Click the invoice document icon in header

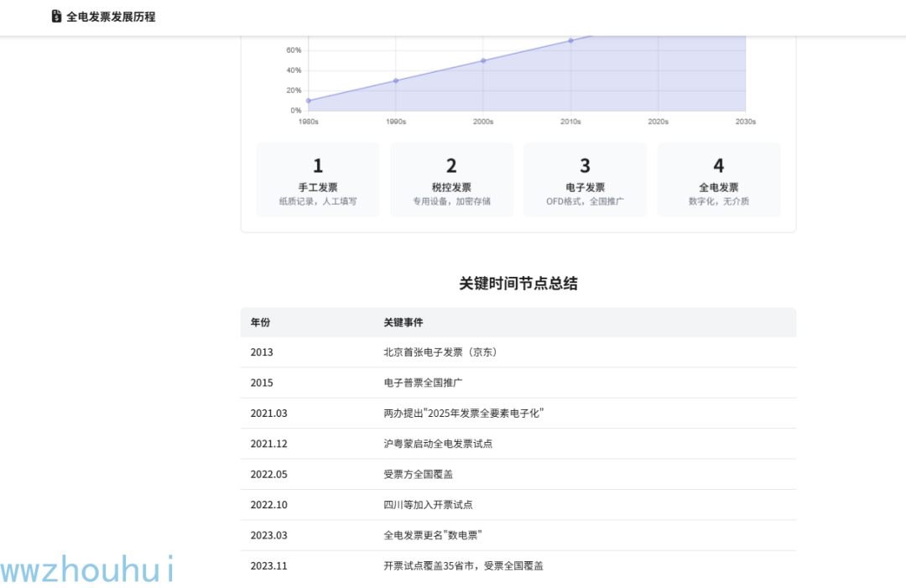tap(56, 16)
